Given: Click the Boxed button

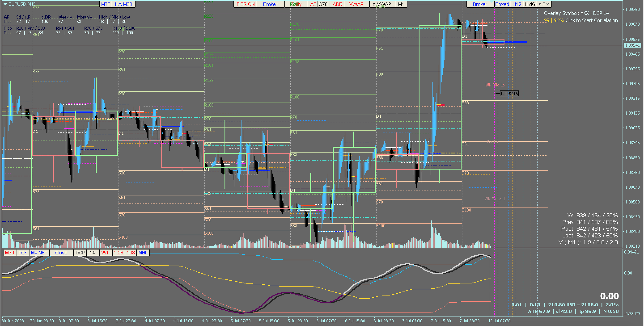Looking at the screenshot, I should coord(502,4).
